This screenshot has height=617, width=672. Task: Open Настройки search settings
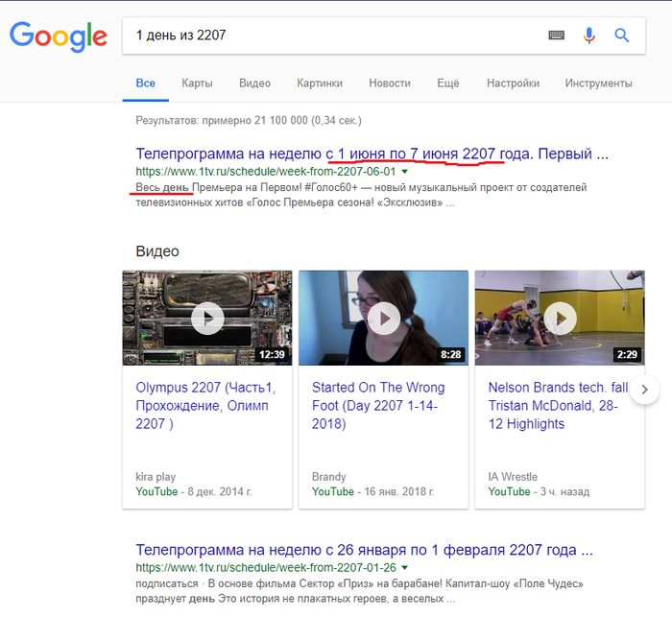(x=513, y=83)
